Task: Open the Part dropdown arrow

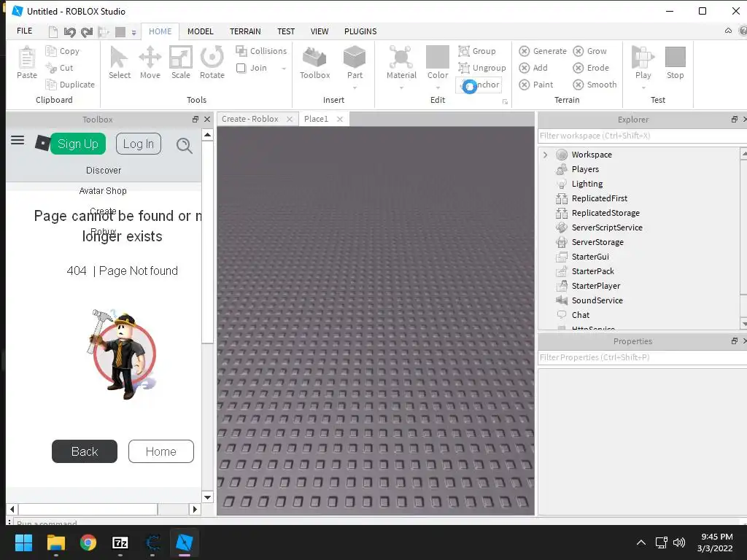Action: click(x=355, y=87)
